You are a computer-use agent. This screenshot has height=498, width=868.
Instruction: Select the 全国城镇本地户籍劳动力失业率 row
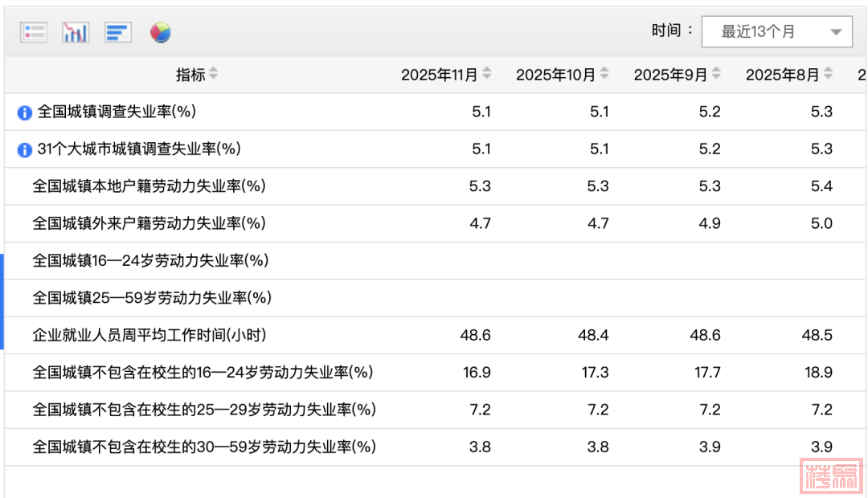(149, 186)
